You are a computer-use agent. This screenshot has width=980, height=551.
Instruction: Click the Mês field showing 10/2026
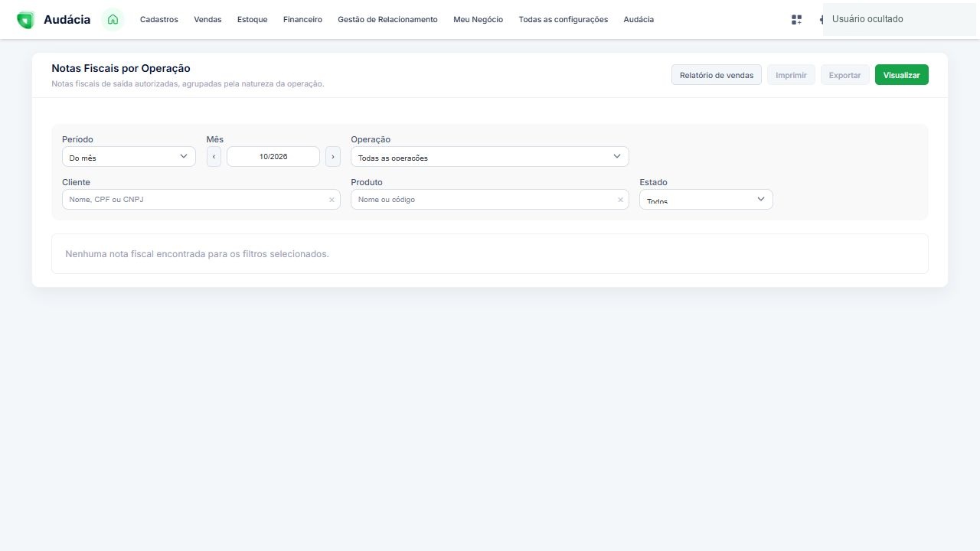[273, 157]
